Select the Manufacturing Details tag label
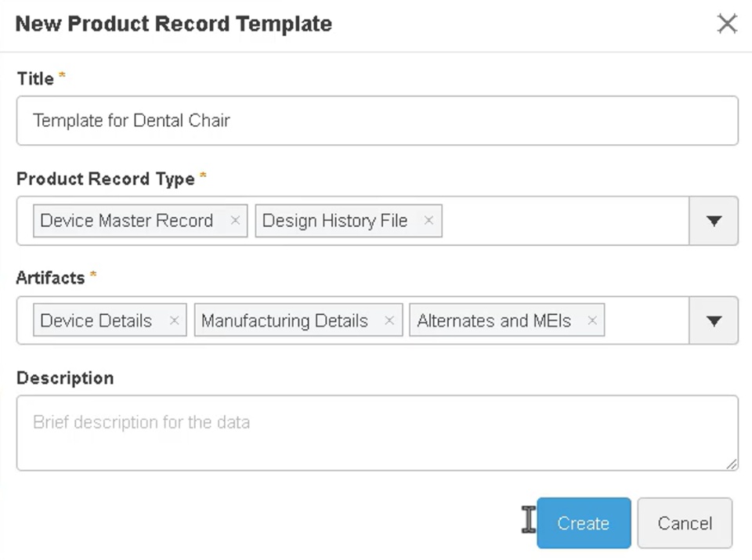The height and width of the screenshot is (560, 752). [x=284, y=320]
